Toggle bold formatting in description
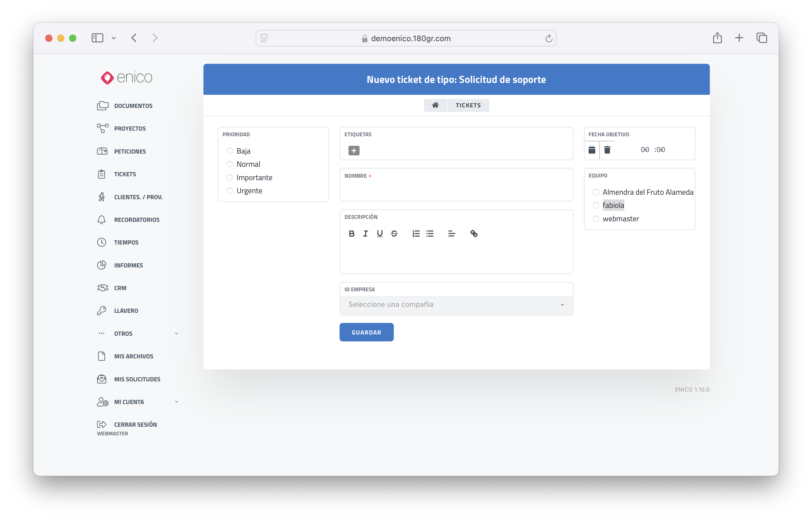The height and width of the screenshot is (520, 812). pyautogui.click(x=351, y=233)
